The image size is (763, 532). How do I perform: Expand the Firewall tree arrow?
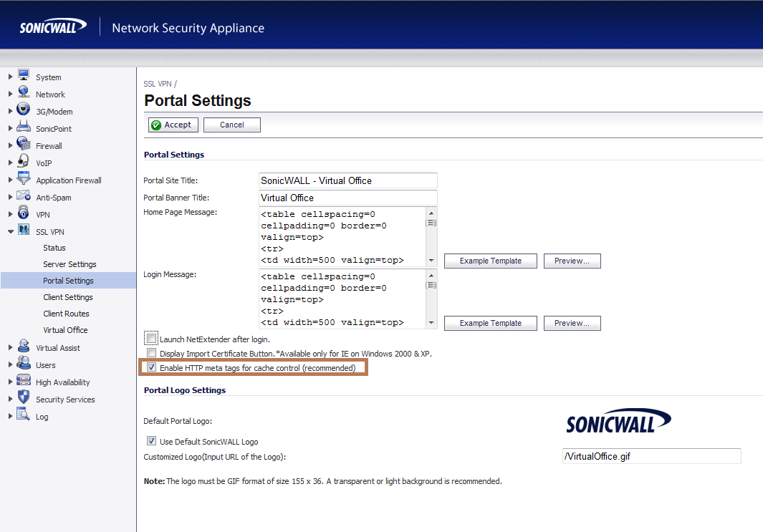point(10,145)
